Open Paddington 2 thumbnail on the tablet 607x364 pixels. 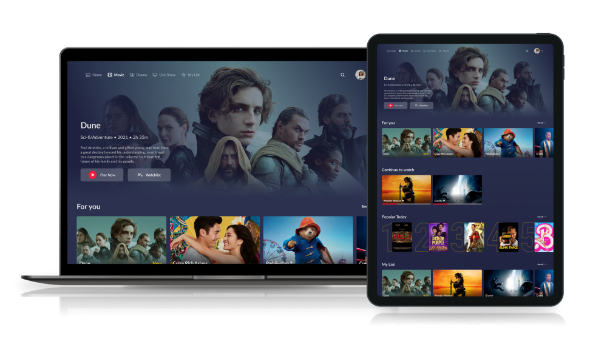click(x=508, y=143)
